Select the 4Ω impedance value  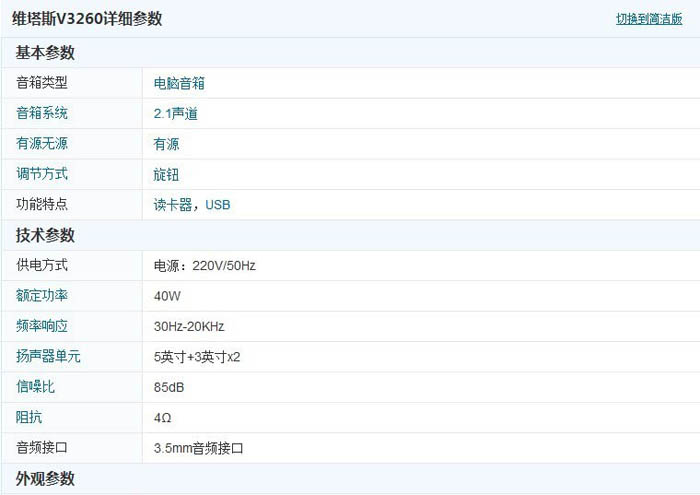pyautogui.click(x=162, y=418)
